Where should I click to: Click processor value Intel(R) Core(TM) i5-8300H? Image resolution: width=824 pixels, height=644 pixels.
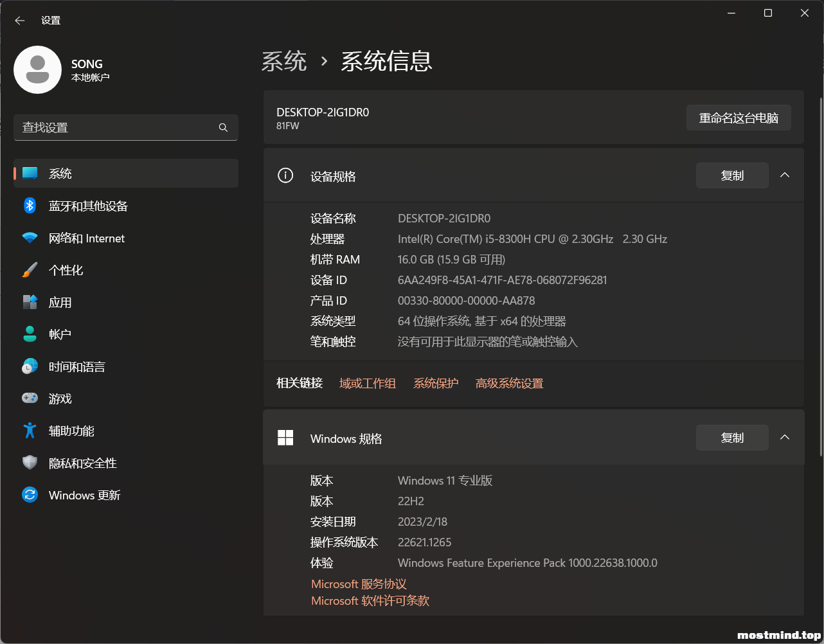[533, 239]
